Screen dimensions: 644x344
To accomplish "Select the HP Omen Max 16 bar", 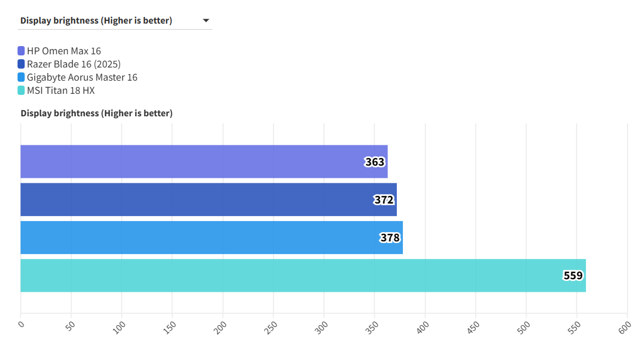I will (192, 162).
